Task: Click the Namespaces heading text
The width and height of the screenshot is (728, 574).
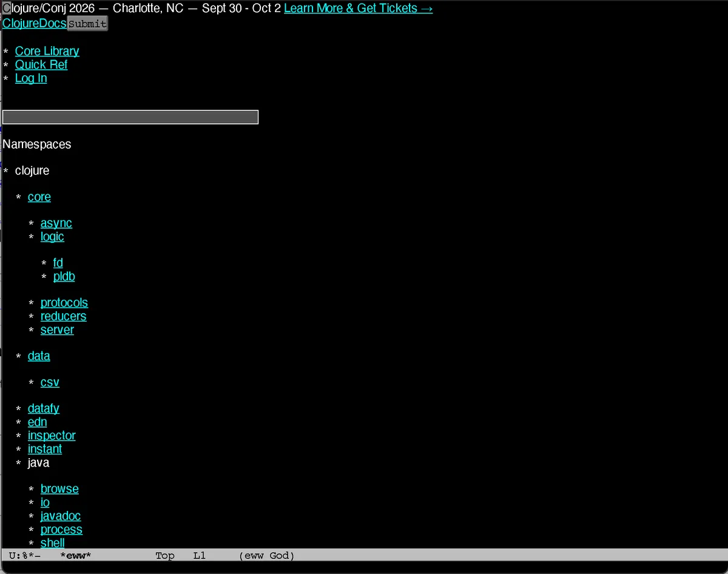Action: [37, 144]
